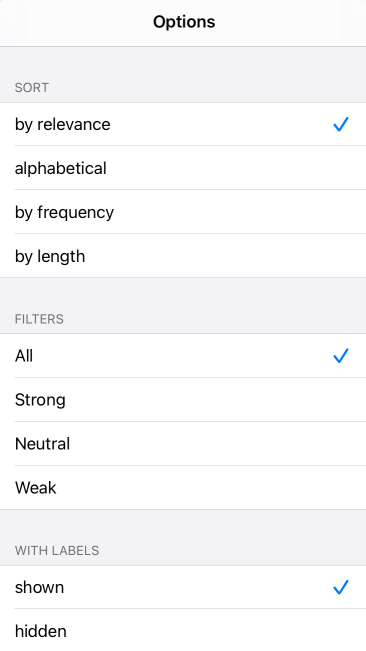
Task: Switch labels to hidden
Action: click(x=183, y=630)
